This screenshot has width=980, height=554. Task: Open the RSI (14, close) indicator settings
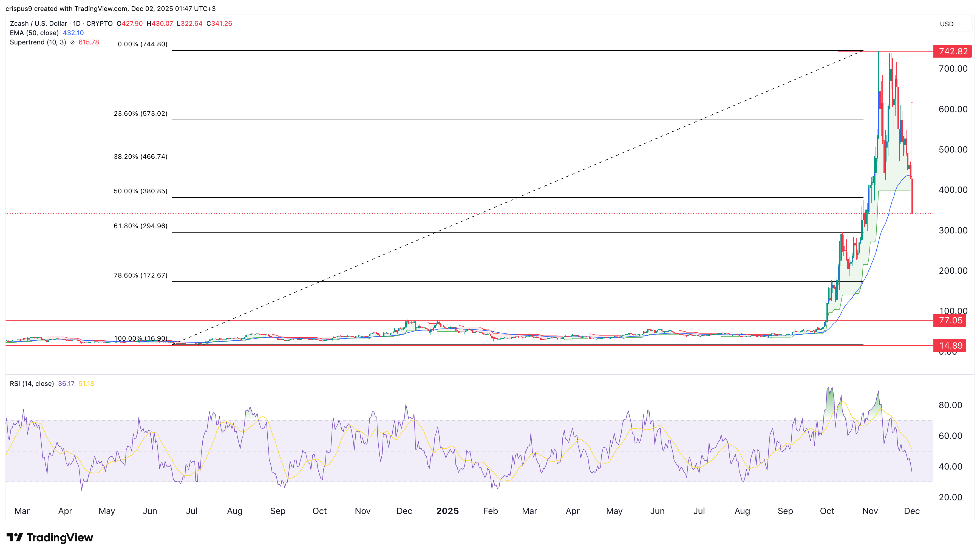(32, 383)
